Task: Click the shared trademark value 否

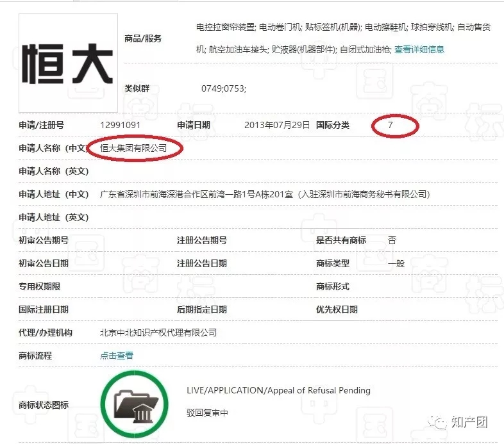Action: (392, 240)
